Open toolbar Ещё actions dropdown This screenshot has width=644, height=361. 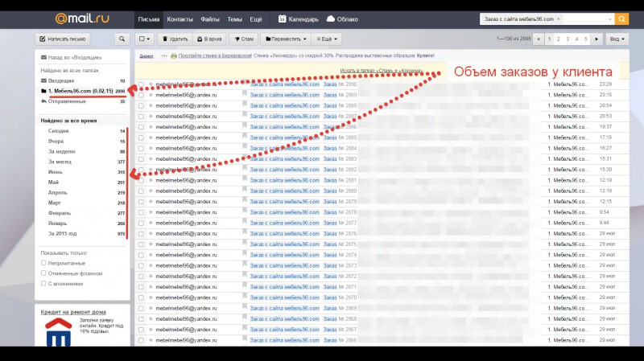point(327,39)
